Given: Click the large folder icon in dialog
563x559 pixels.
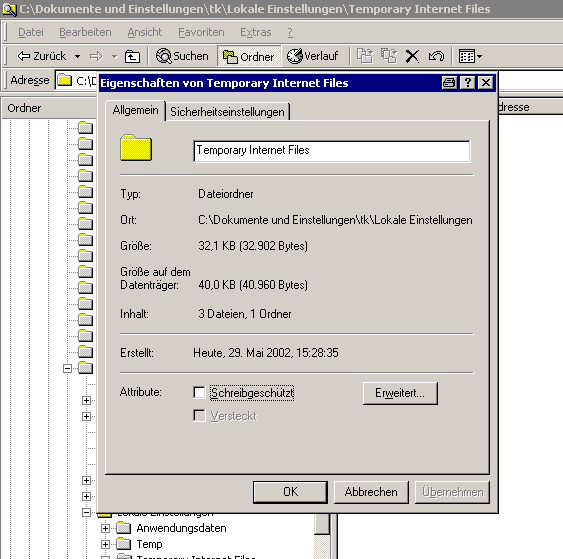Looking at the screenshot, I should (136, 148).
